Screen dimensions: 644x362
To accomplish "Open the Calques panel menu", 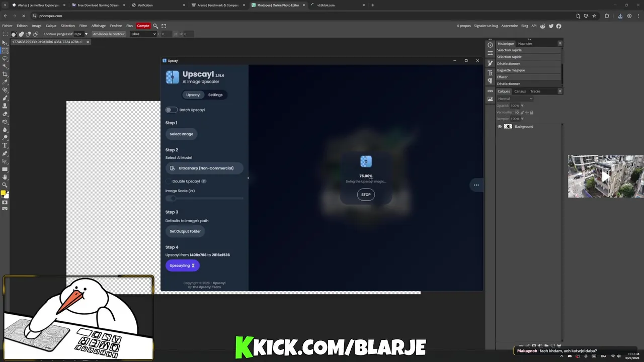I will click(x=560, y=91).
